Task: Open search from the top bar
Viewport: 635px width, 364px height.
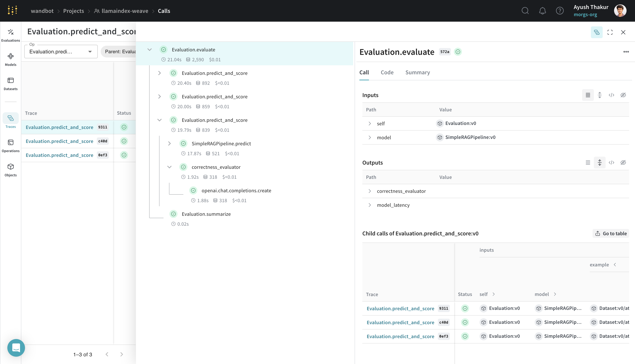Action: 525,11
